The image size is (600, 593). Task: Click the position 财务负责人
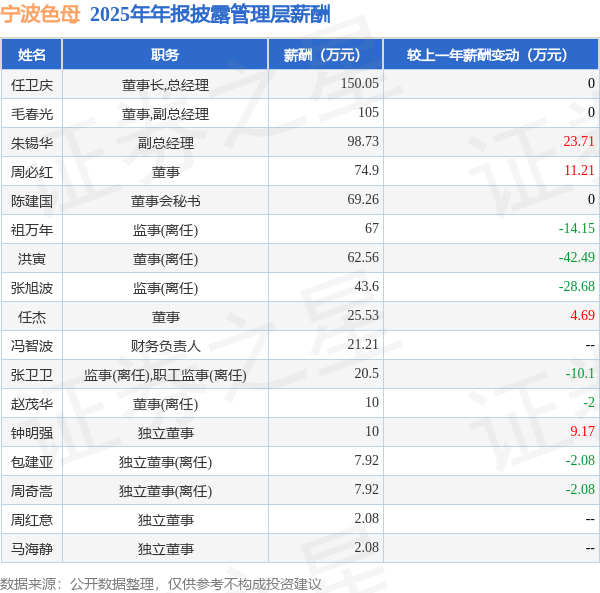tap(165, 346)
